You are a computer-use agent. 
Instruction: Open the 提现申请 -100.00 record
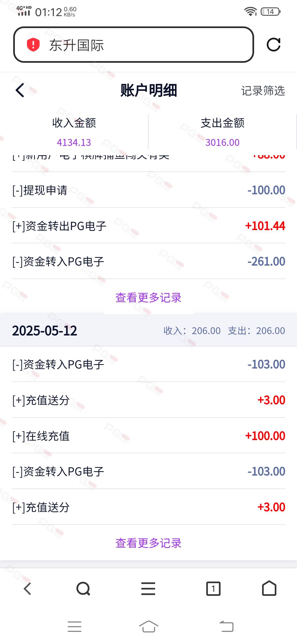[x=148, y=190]
